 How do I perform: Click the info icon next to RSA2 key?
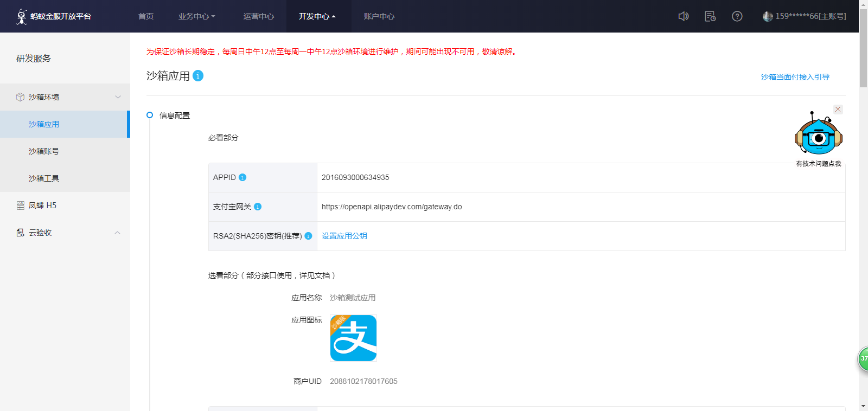coord(308,236)
